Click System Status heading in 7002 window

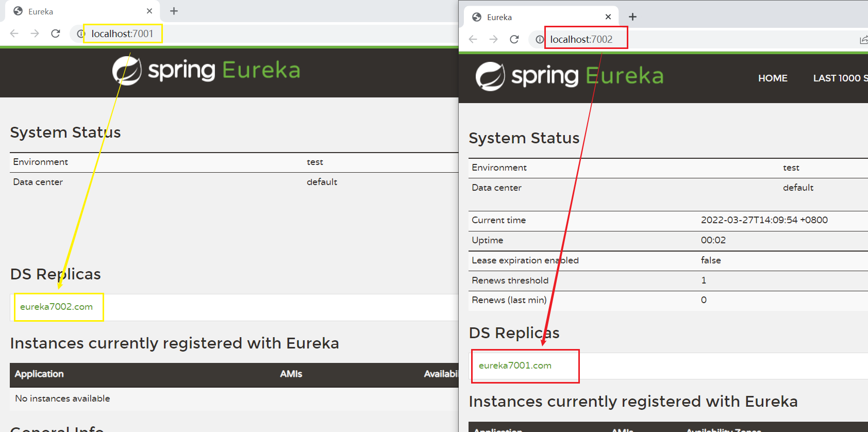point(524,138)
